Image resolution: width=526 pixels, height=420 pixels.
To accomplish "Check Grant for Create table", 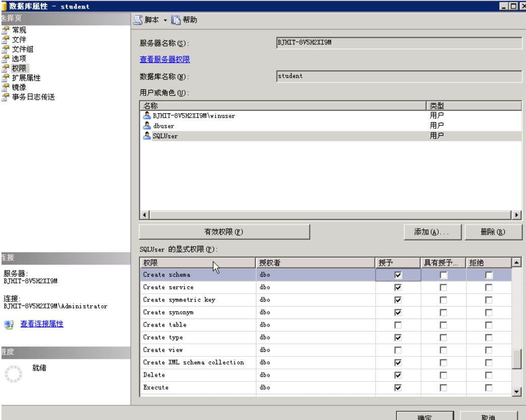I will click(398, 325).
